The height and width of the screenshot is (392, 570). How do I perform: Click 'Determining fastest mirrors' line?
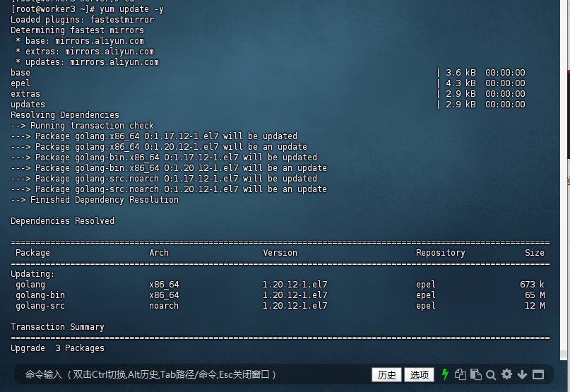77,30
